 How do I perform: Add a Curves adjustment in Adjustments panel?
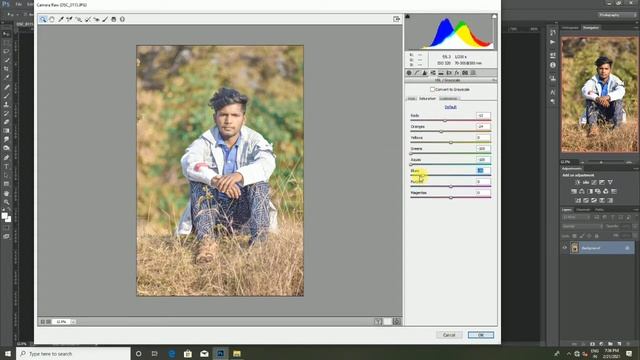pos(594,182)
